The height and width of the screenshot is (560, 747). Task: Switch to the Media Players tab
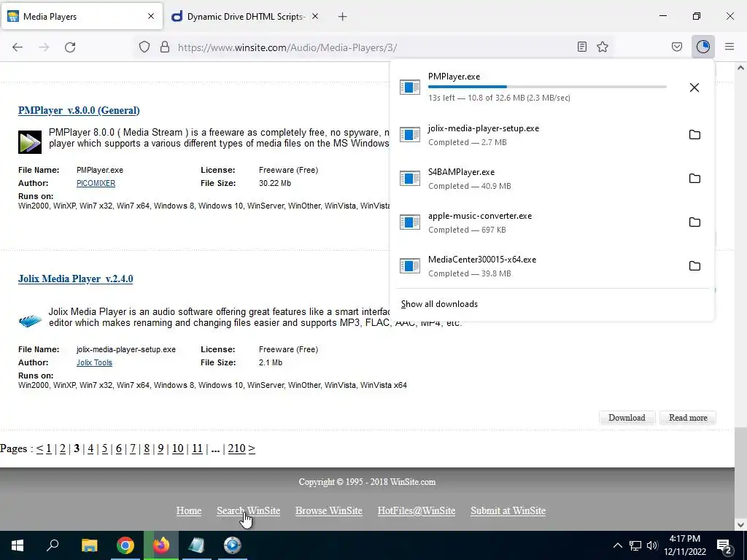coord(82,16)
